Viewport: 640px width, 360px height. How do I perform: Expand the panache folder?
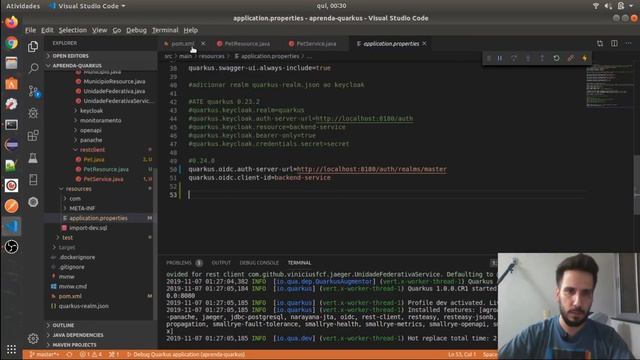click(x=91, y=140)
